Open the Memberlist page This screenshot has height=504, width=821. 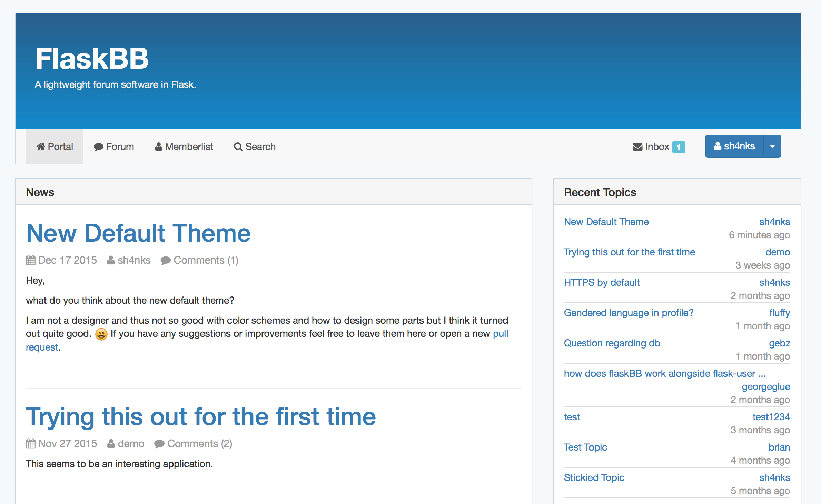click(x=189, y=147)
